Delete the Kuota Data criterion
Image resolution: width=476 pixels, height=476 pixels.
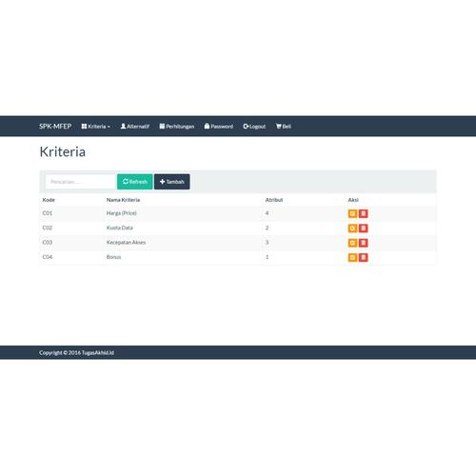(x=364, y=228)
